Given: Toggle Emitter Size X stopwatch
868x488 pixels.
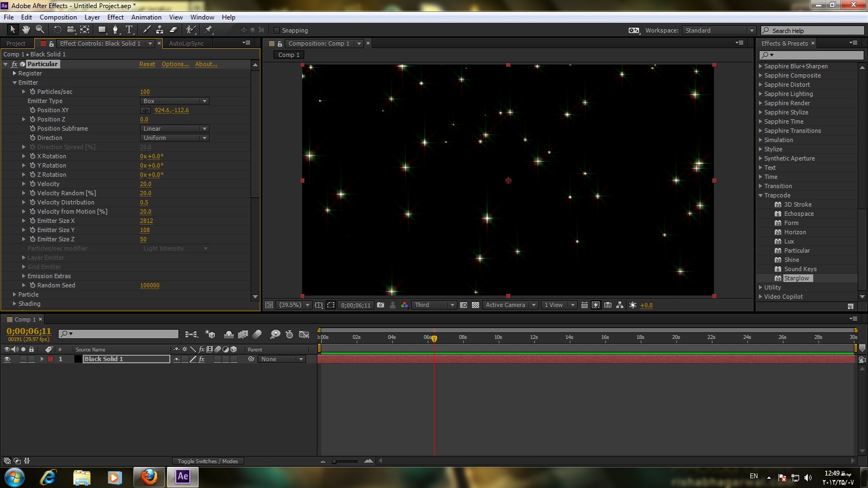Looking at the screenshot, I should click(x=33, y=221).
